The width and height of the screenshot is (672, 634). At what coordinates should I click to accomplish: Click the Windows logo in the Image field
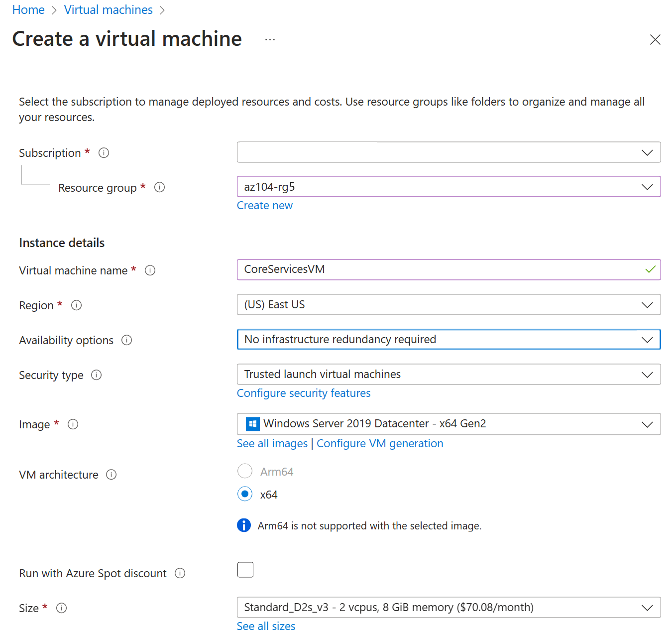[x=252, y=423]
